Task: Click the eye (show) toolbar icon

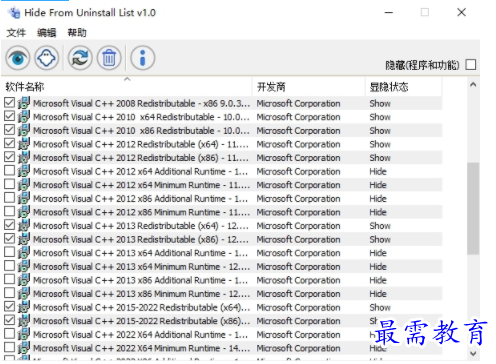Action: point(18,58)
